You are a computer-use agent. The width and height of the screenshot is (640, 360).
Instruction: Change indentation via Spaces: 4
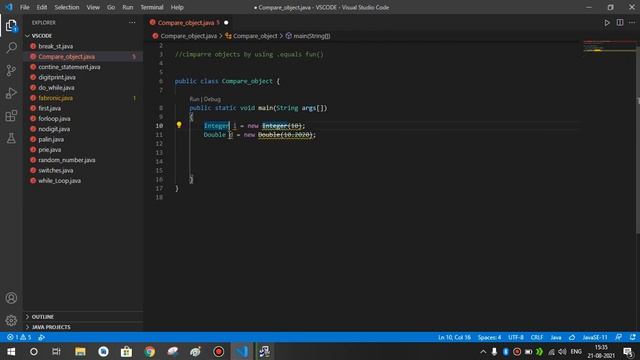[x=489, y=337]
